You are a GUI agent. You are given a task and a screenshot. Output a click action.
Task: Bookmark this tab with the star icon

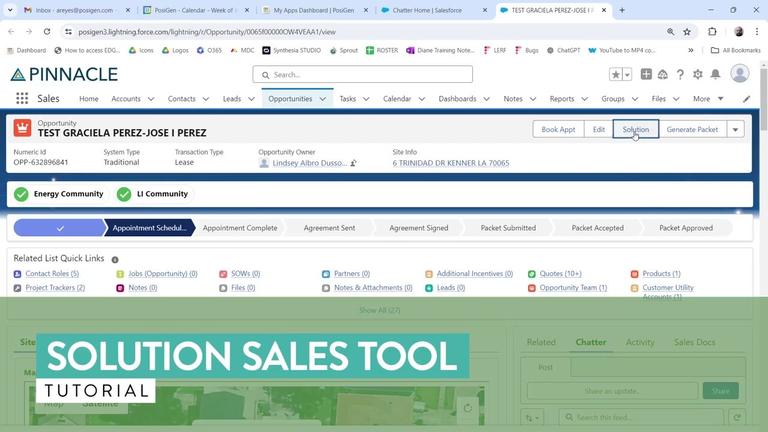pyautogui.click(x=687, y=32)
